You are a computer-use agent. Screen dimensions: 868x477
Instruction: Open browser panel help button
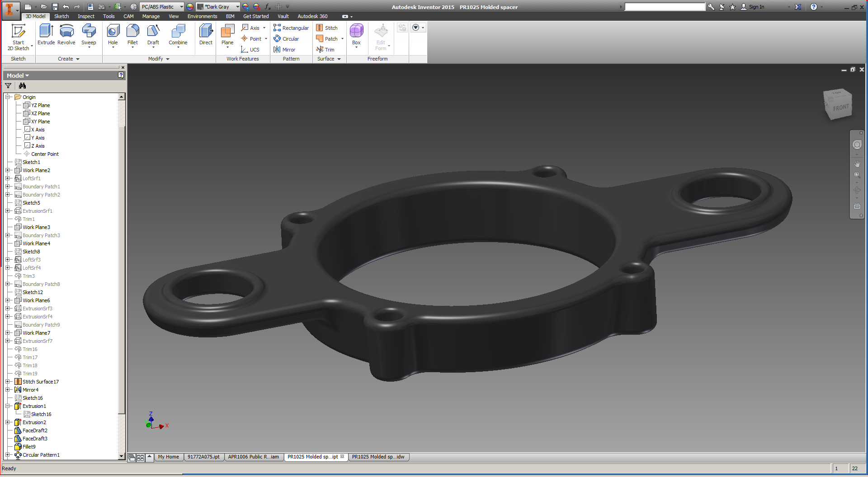click(121, 75)
